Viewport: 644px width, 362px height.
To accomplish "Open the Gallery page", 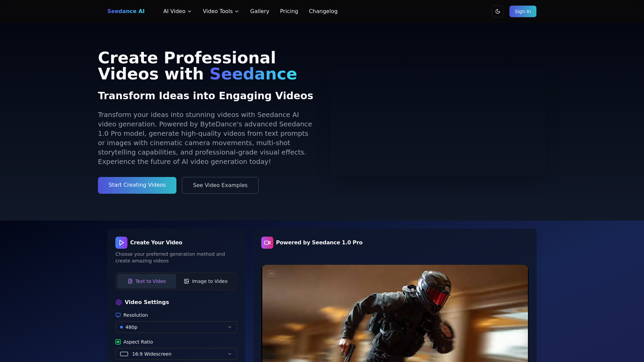I will click(x=260, y=11).
